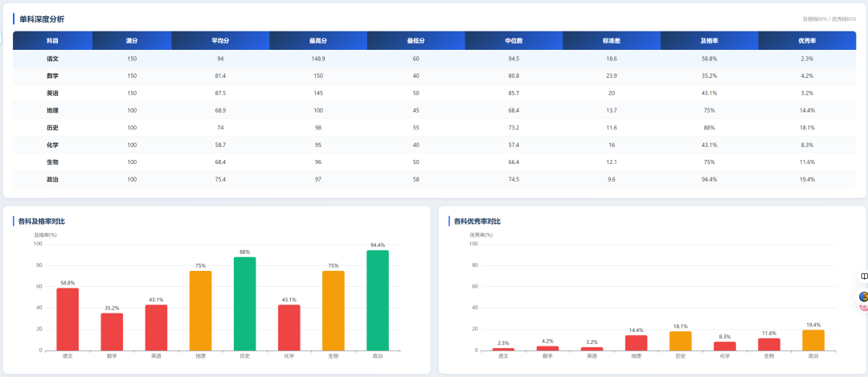Click the 优秀率 column header

[807, 40]
